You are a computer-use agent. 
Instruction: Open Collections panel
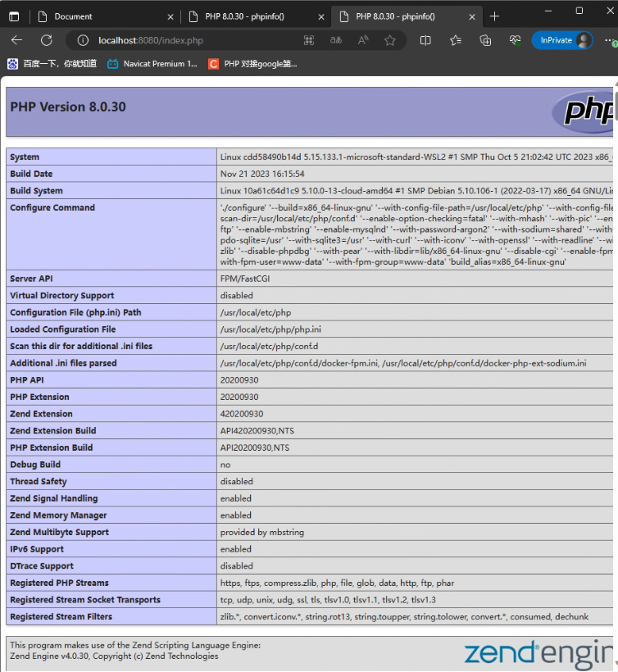tap(485, 40)
